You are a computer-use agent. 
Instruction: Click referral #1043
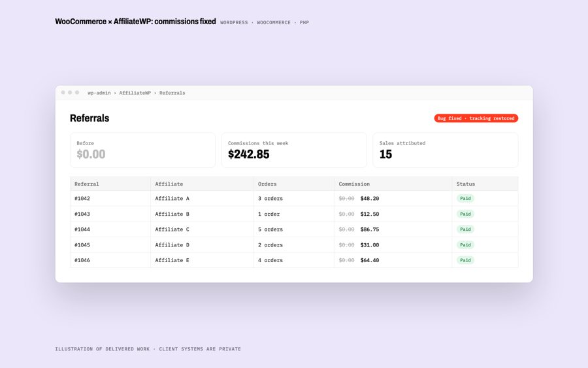click(x=82, y=214)
